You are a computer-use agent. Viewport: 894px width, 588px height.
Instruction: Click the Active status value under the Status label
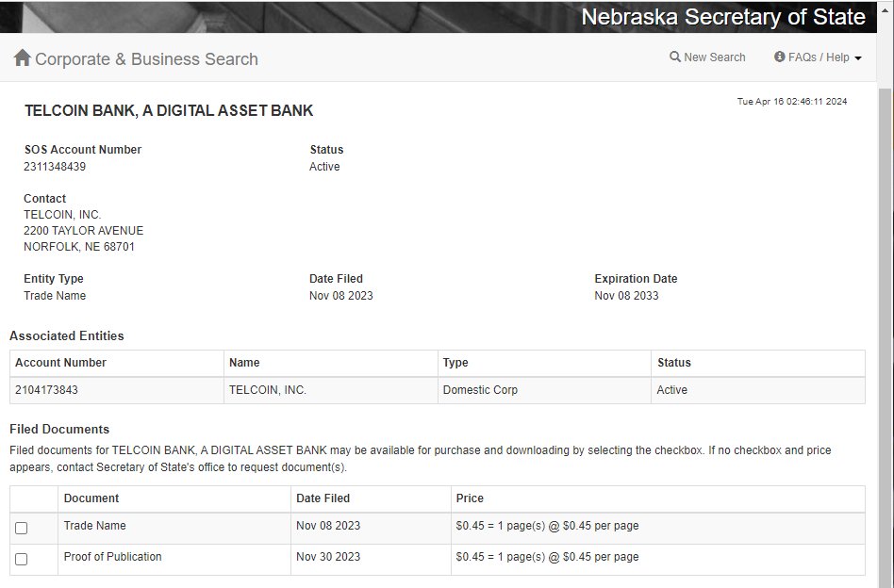(324, 167)
